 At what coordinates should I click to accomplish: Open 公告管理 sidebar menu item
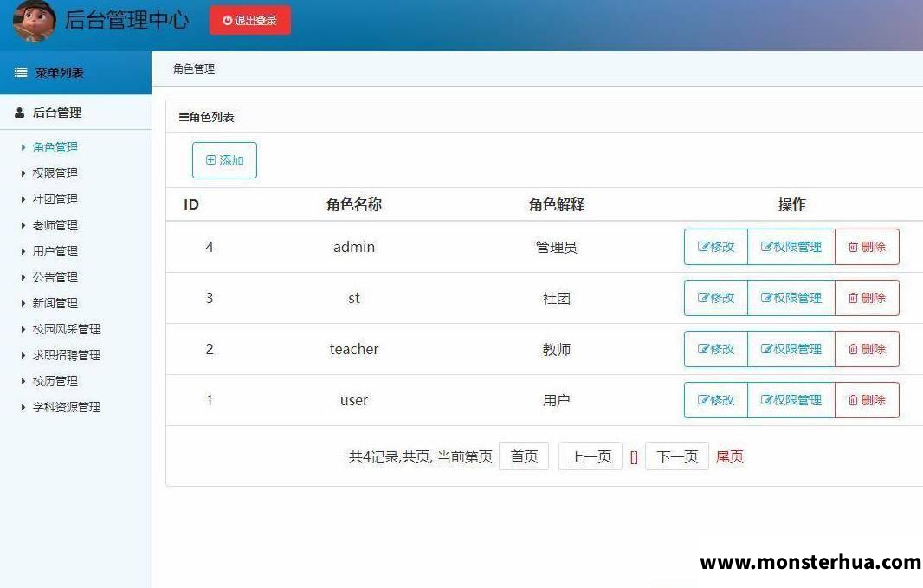click(55, 276)
